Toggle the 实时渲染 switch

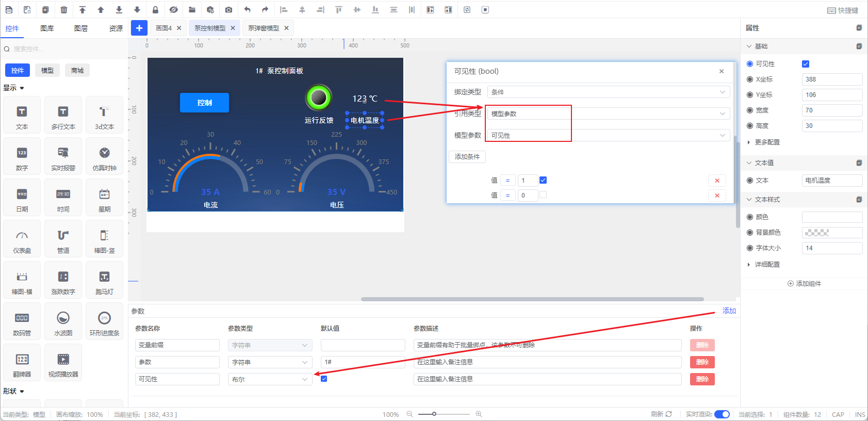(x=722, y=414)
